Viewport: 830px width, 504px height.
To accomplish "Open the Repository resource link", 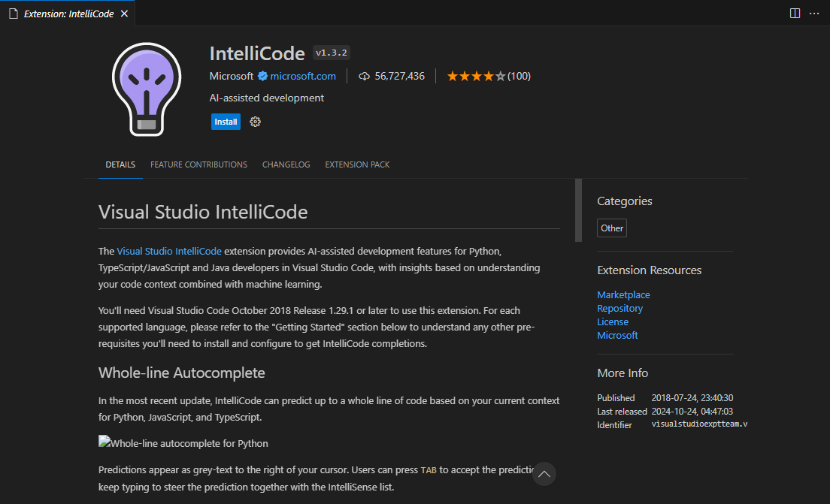I will [619, 308].
